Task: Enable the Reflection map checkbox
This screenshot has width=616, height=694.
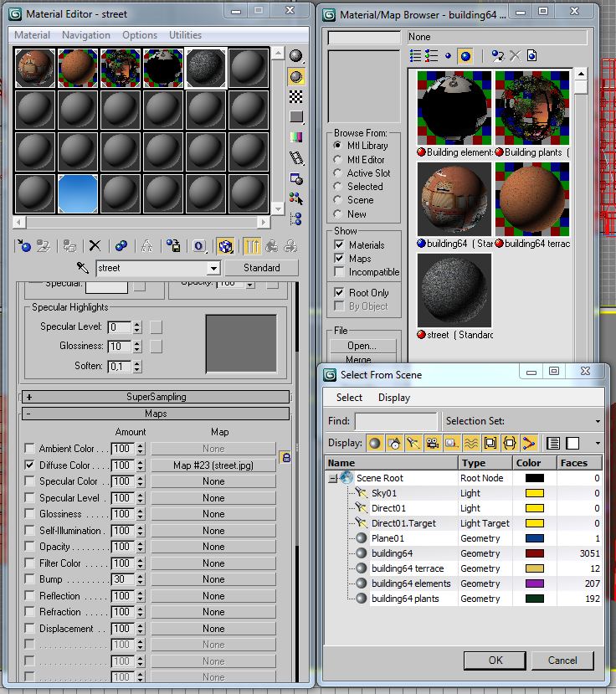Action: pos(29,595)
